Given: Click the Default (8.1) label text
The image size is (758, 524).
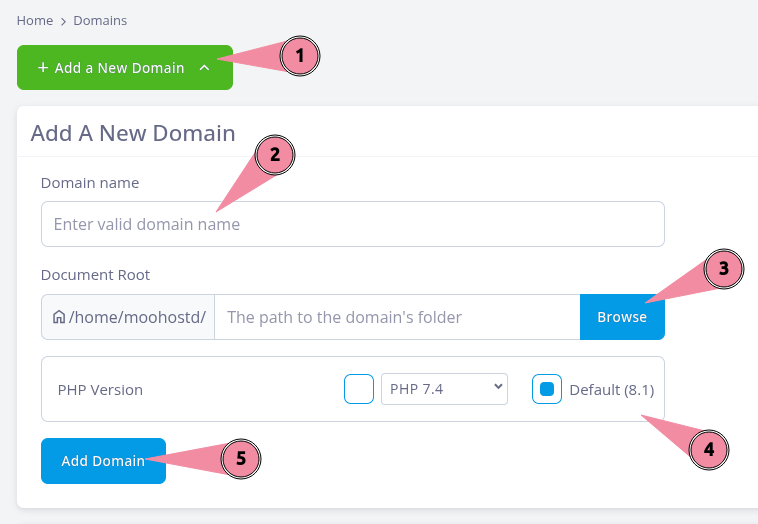Looking at the screenshot, I should click(611, 390).
